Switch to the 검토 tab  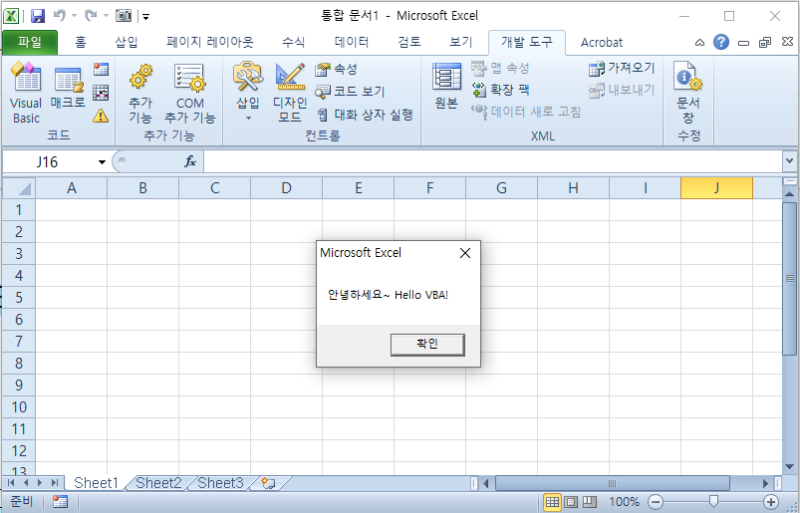(409, 42)
